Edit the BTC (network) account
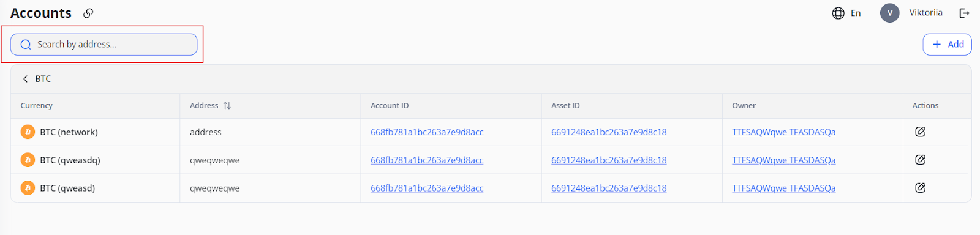The width and height of the screenshot is (980, 235). point(920,132)
